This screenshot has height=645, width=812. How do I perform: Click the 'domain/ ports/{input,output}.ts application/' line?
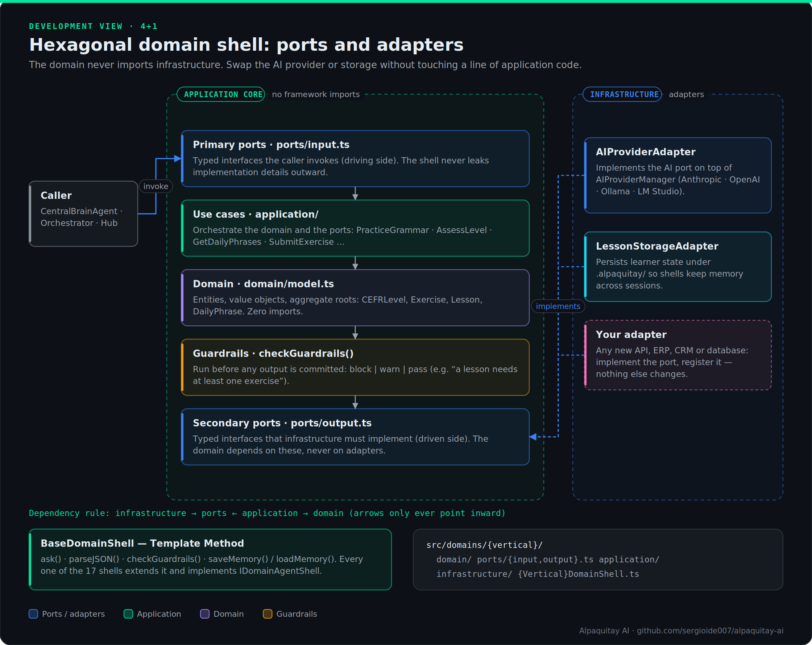click(548, 559)
